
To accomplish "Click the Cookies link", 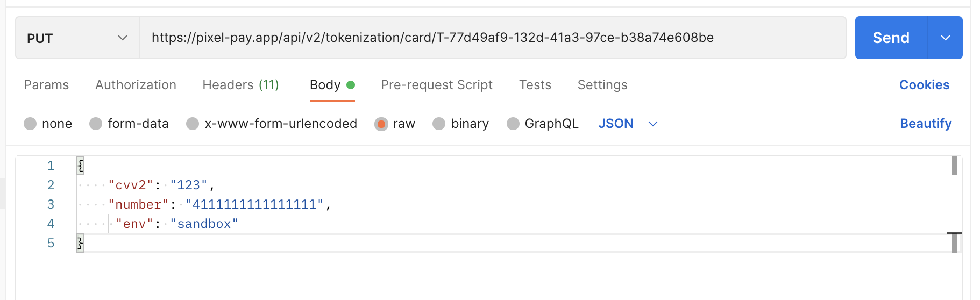I will pyautogui.click(x=924, y=85).
